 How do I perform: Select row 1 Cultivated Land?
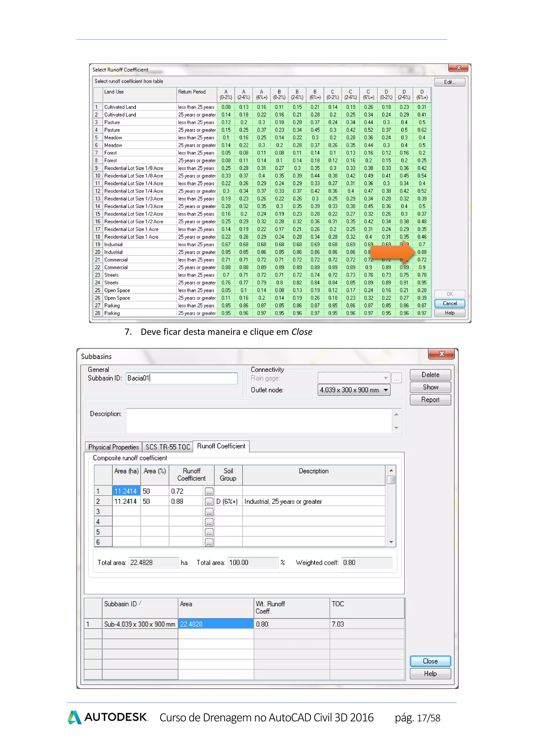tap(262, 107)
